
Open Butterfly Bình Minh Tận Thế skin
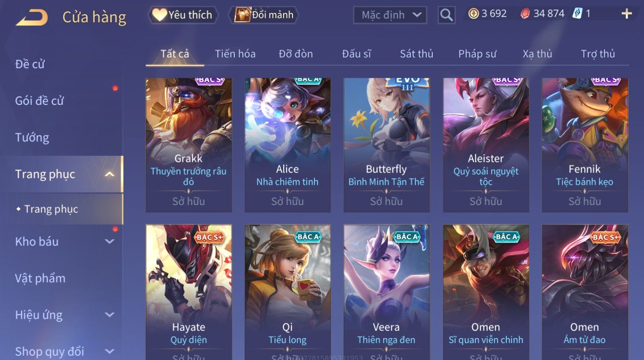coord(387,145)
